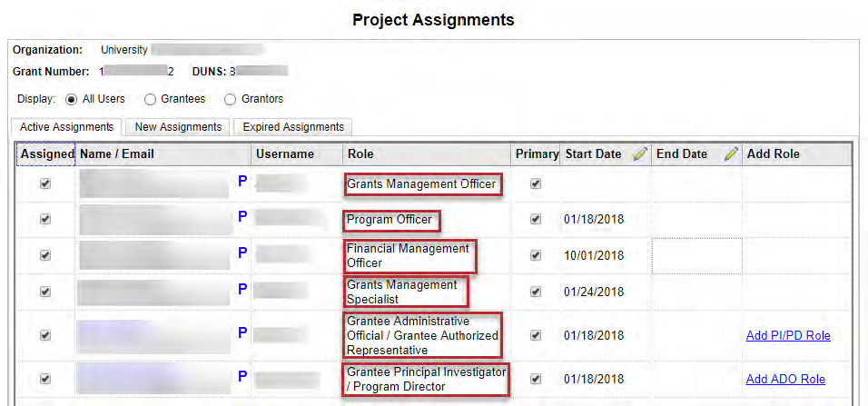Select the All Users display option
This screenshot has width=868, height=406.
click(x=72, y=99)
